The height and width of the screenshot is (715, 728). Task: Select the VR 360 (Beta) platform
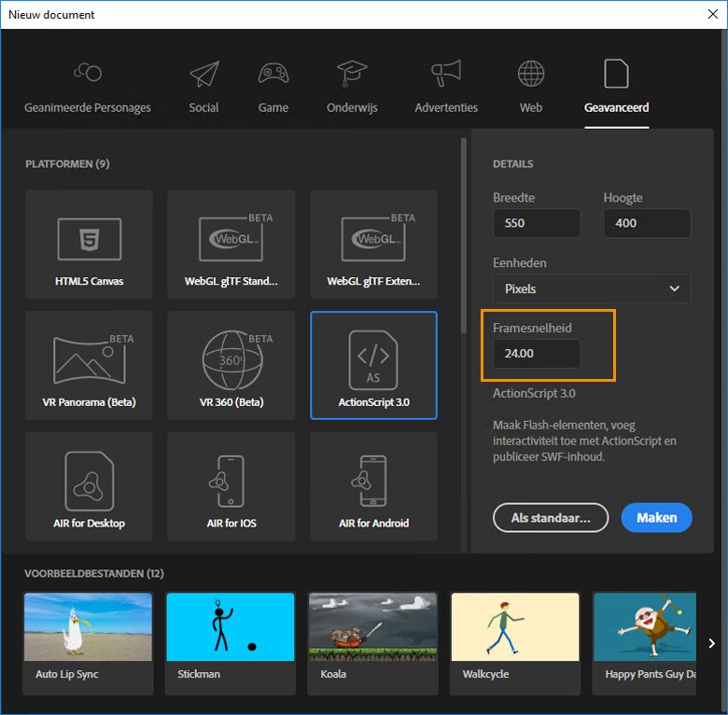pyautogui.click(x=231, y=365)
